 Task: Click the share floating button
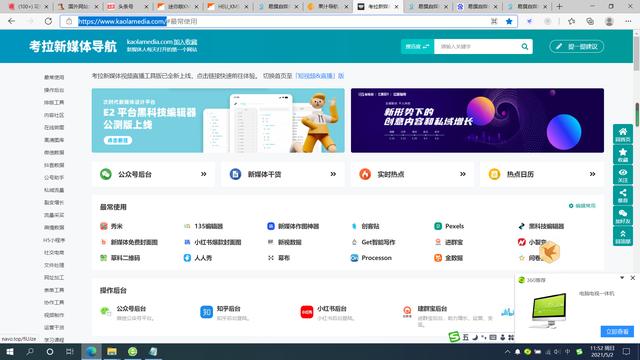623,196
